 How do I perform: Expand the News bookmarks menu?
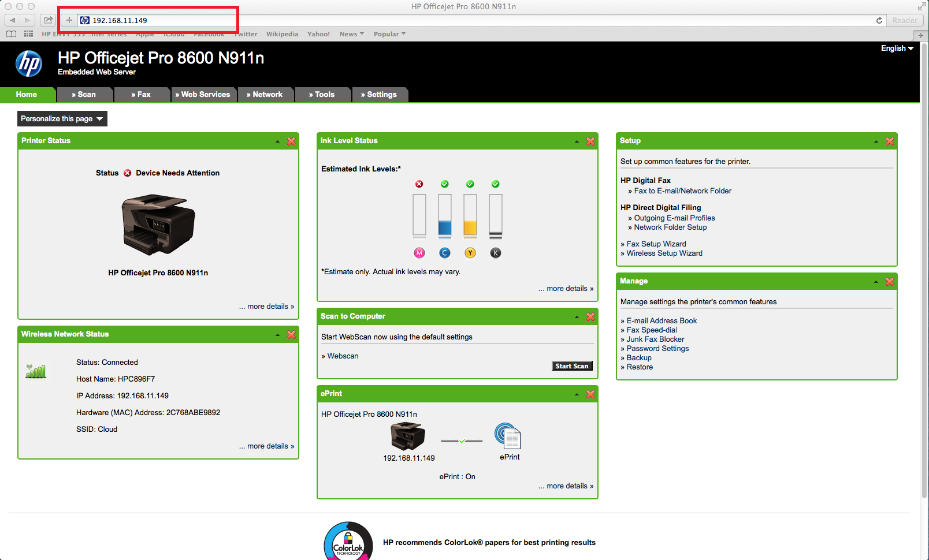pos(351,34)
